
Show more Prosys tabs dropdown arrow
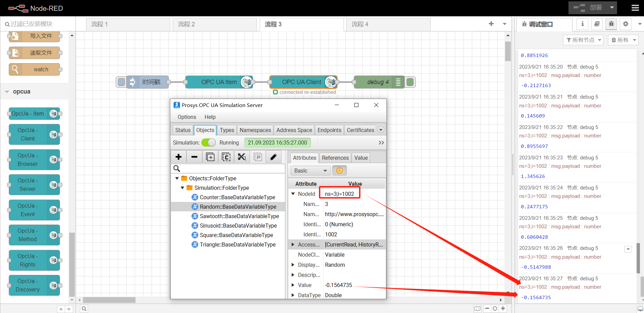[381, 130]
